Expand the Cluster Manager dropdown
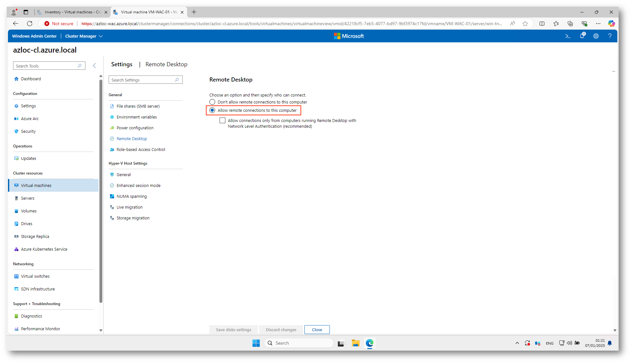This screenshot has height=364, width=632. (84, 36)
